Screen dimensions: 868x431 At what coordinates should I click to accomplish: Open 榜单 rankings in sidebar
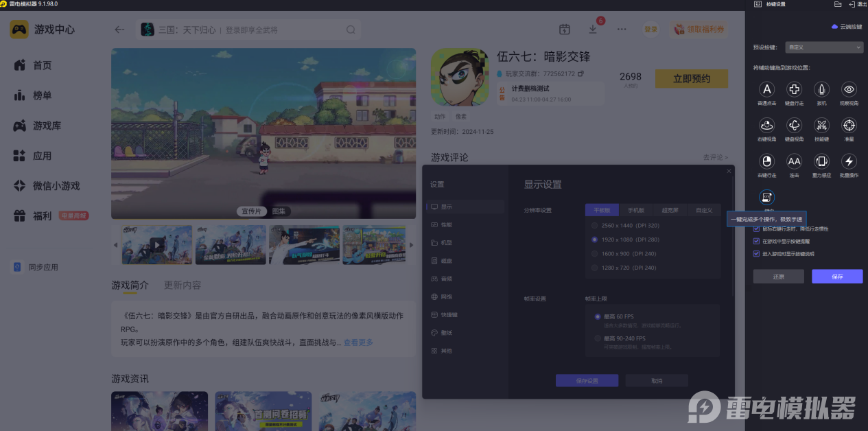pyautogui.click(x=43, y=95)
